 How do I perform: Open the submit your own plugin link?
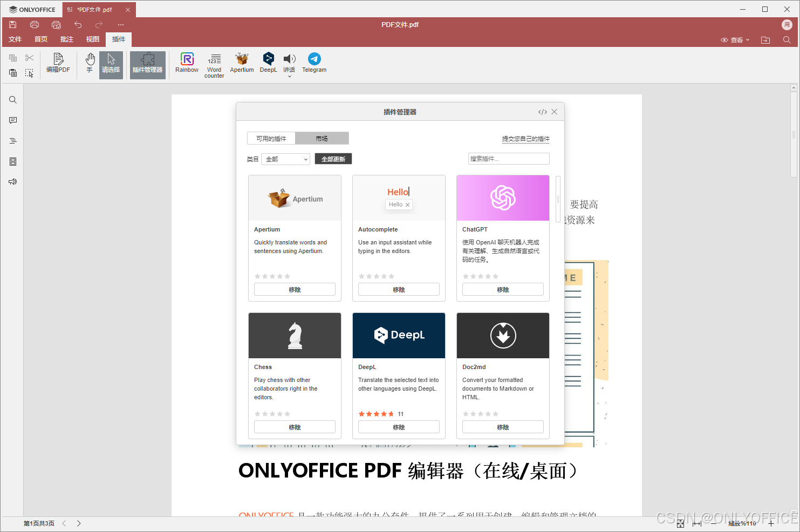tap(526, 139)
